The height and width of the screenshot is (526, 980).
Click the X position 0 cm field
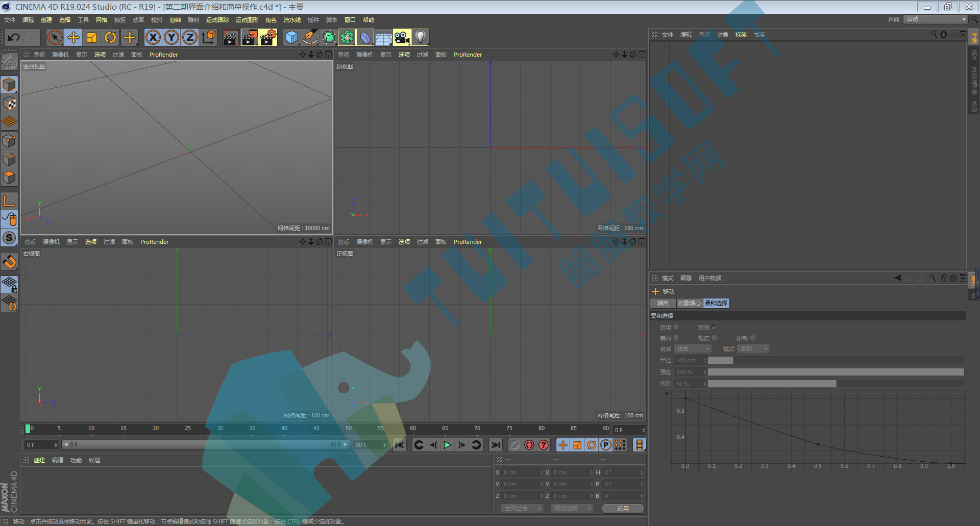point(523,472)
